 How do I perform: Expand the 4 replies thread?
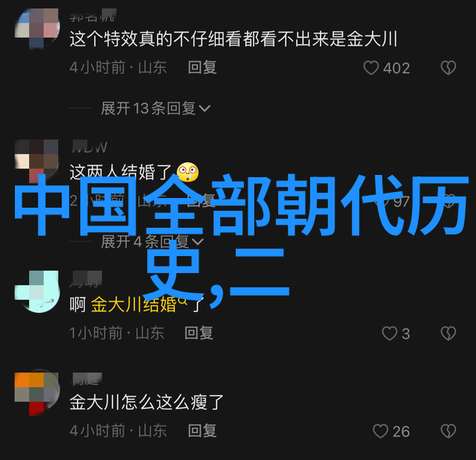click(x=152, y=242)
